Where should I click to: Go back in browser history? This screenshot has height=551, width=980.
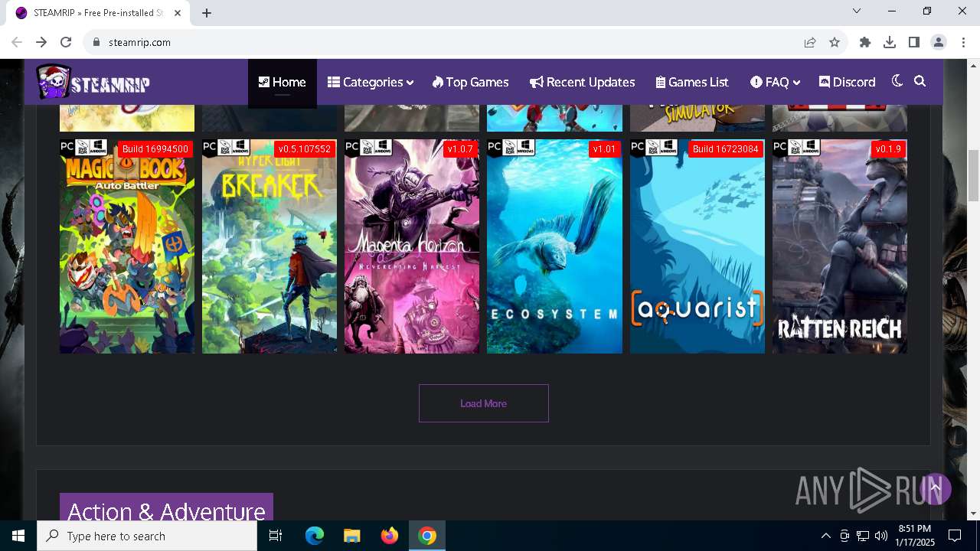point(17,42)
